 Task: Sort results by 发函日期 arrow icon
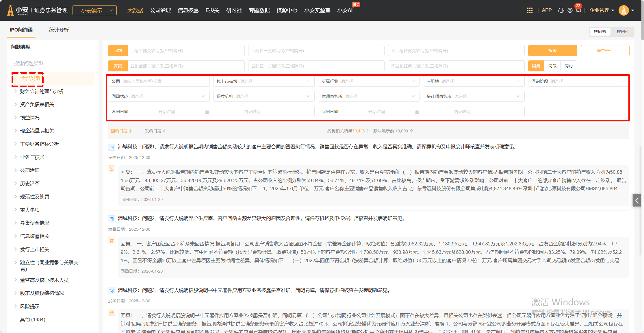[164, 131]
